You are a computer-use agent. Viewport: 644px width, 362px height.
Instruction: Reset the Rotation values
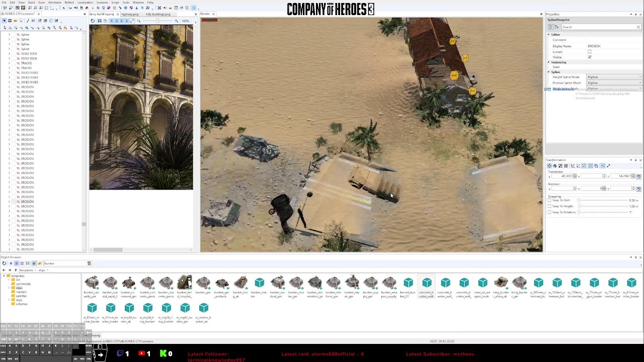[639, 189]
